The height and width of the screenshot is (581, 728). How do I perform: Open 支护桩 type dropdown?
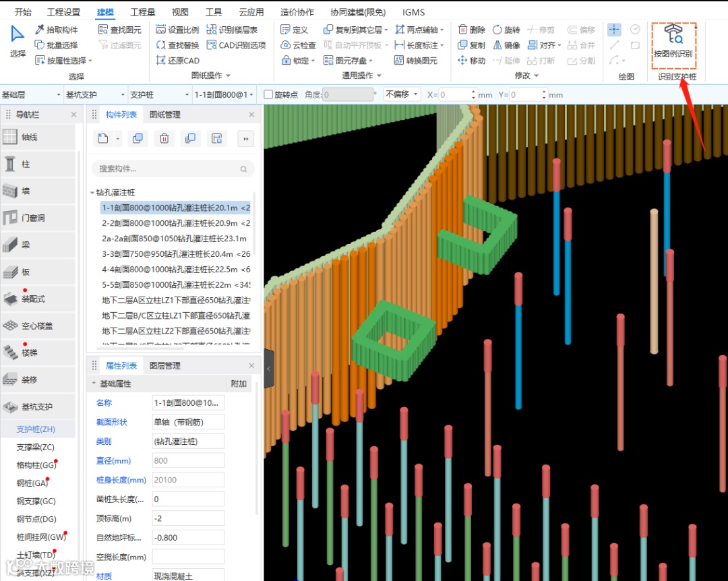pos(160,95)
